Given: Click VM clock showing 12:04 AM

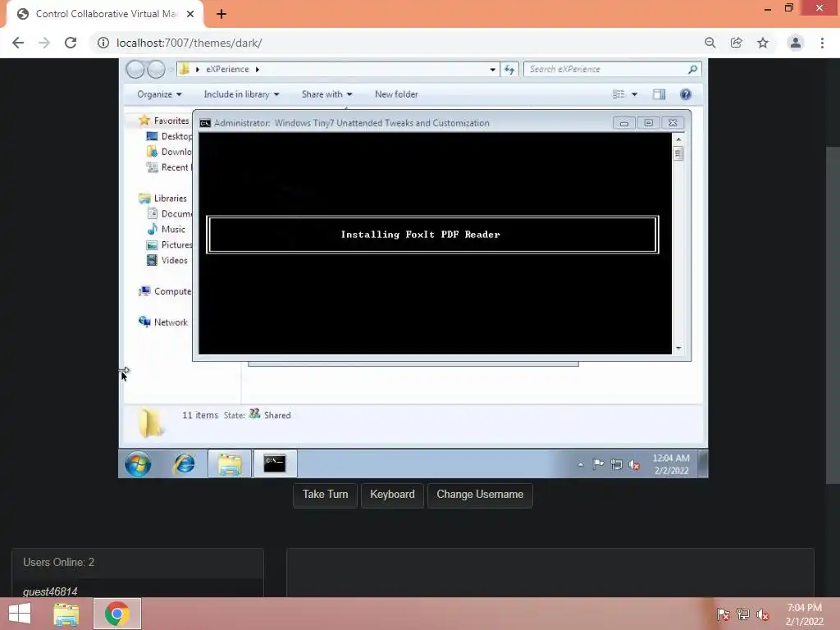Looking at the screenshot, I should (x=671, y=464).
